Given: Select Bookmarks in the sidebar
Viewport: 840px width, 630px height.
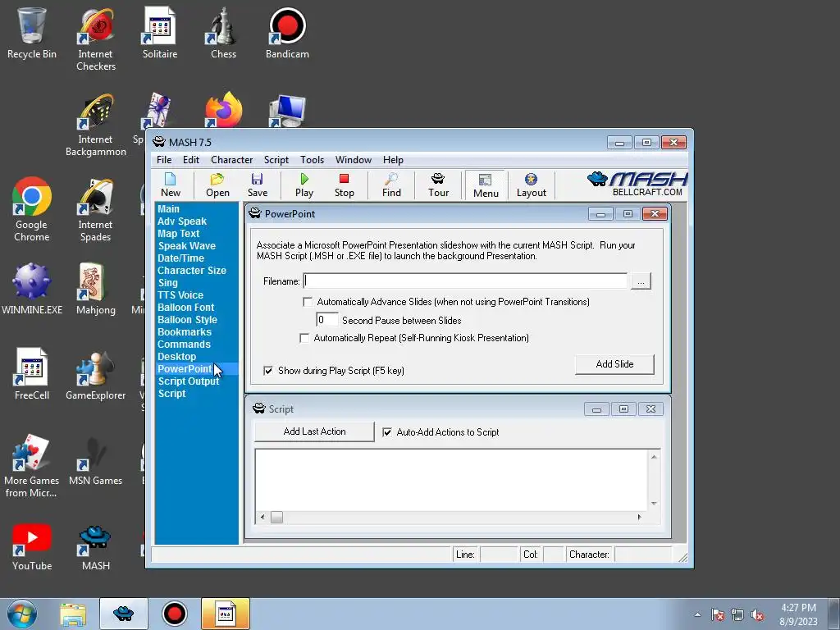Looking at the screenshot, I should tap(185, 332).
